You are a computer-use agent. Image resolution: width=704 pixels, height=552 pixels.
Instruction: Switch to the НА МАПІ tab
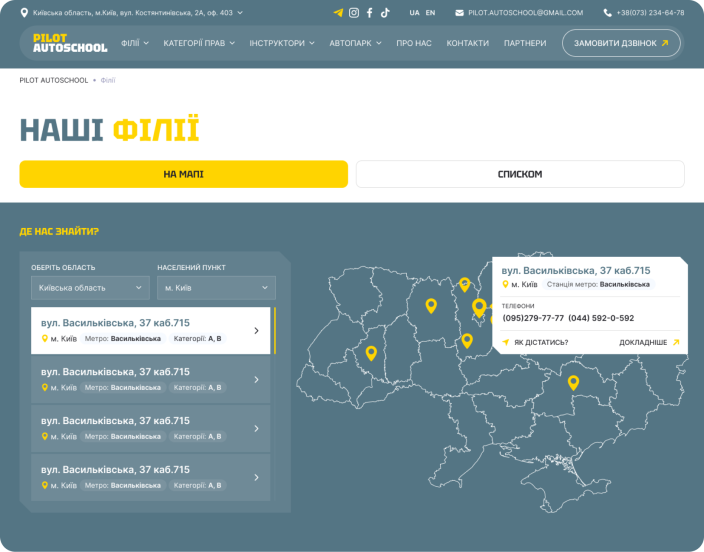click(184, 174)
